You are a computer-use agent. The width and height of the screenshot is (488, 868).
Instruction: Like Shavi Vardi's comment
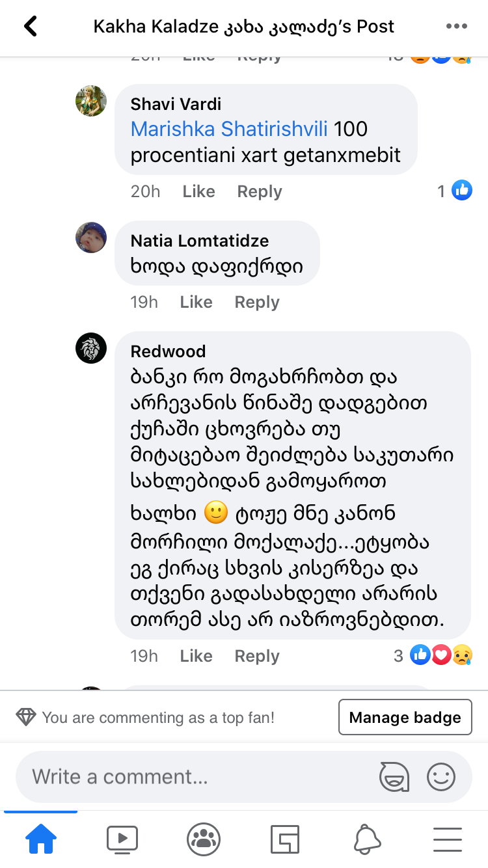198,191
